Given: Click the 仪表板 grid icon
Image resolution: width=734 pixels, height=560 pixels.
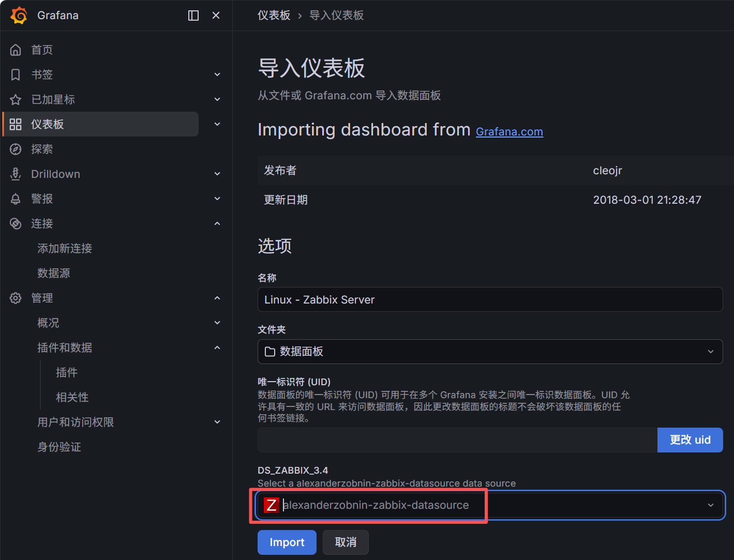Looking at the screenshot, I should pos(16,124).
